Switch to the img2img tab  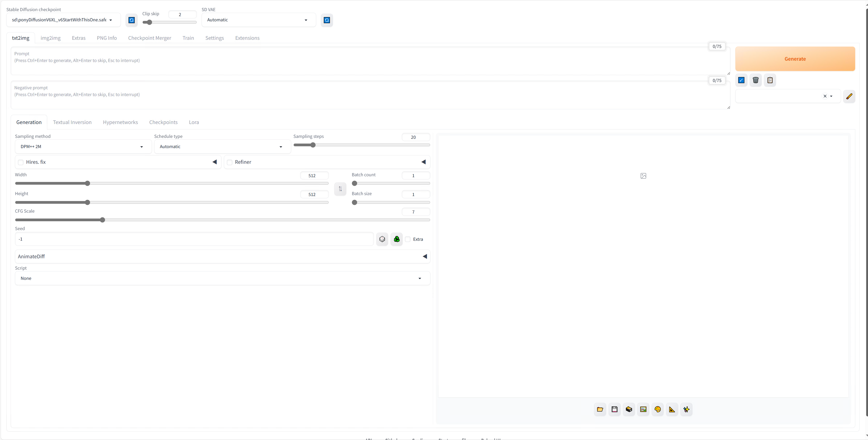click(51, 38)
